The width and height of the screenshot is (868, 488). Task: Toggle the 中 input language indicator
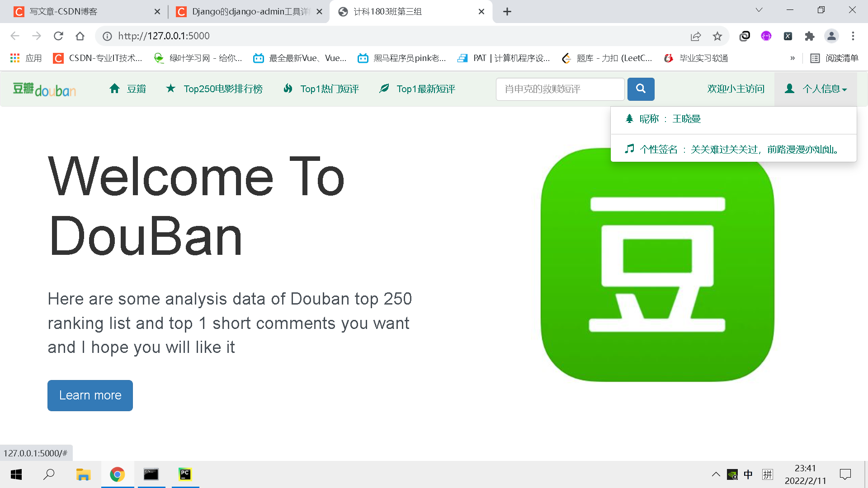(748, 474)
